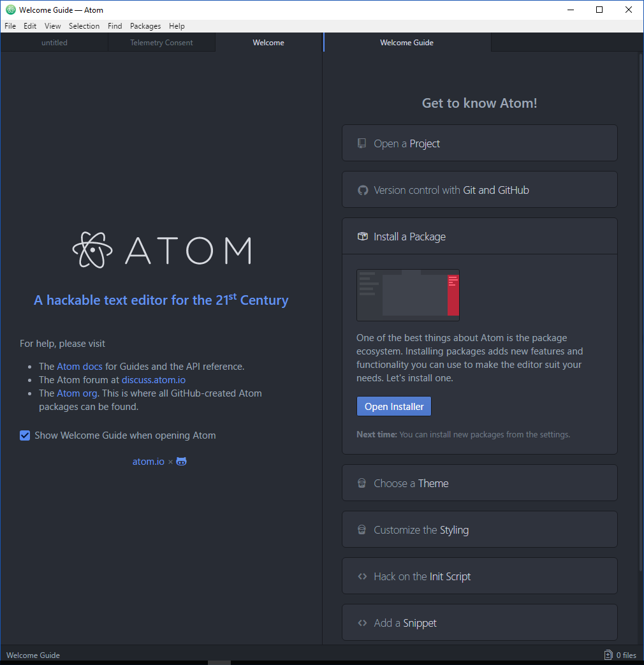
Task: Open the Packages menu
Action: (x=145, y=26)
